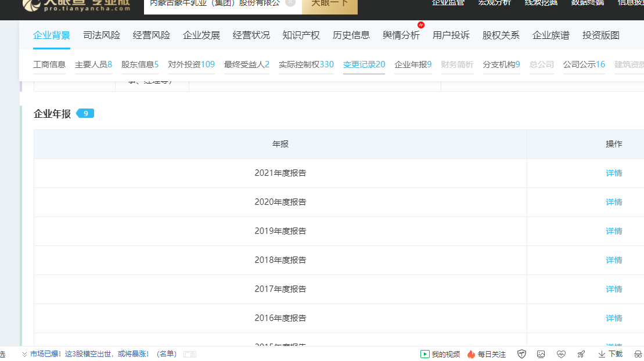
Task: Click the 天眼查 logo
Action: [x=77, y=5]
